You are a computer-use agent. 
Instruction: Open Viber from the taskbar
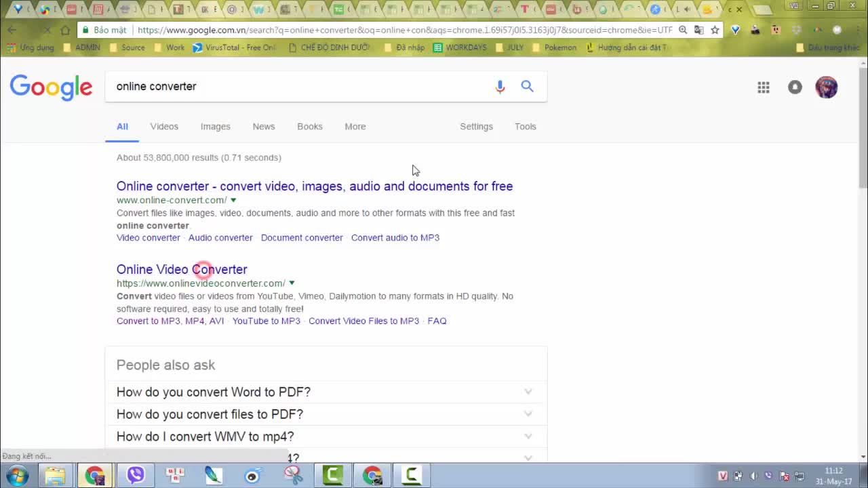point(136,475)
